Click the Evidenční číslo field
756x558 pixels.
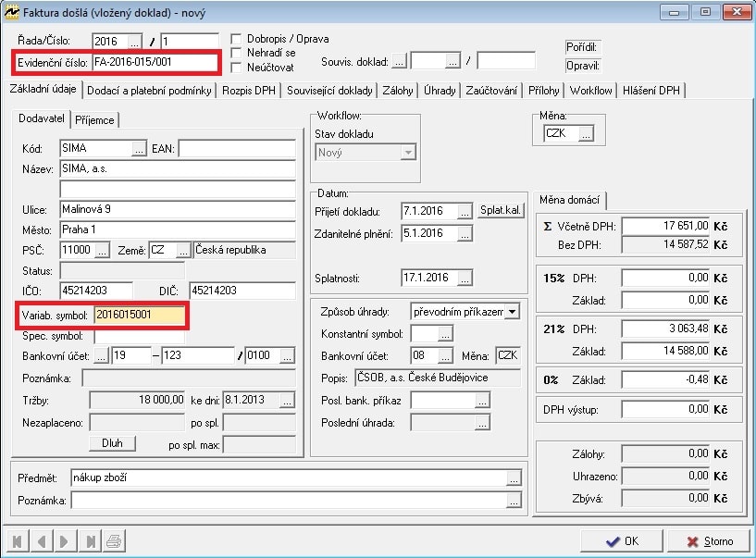point(155,62)
